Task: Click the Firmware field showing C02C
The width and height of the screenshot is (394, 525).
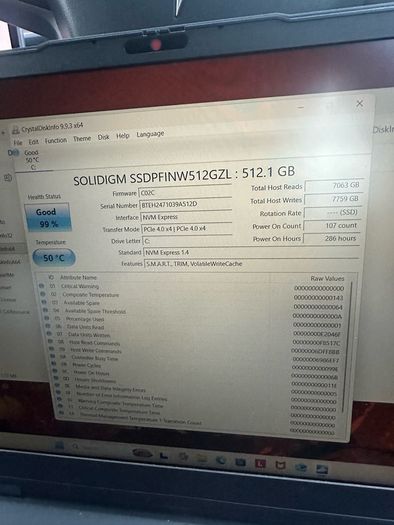Action: (185, 192)
